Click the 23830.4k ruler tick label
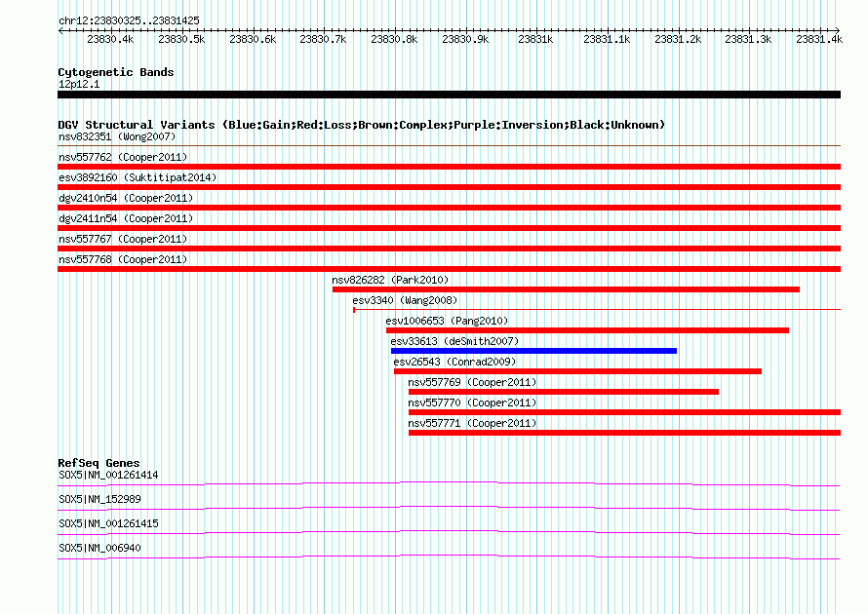Screen dimensions: 868x614 pos(110,39)
